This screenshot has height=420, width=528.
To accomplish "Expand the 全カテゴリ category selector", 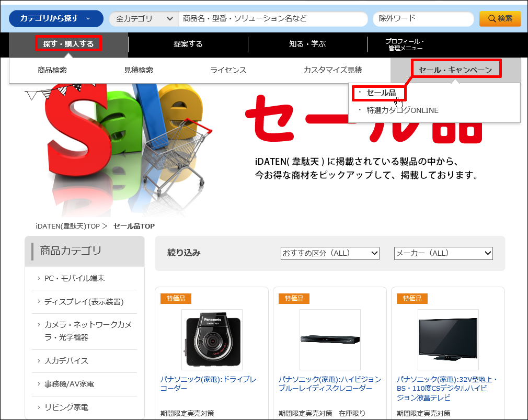I will pos(144,19).
